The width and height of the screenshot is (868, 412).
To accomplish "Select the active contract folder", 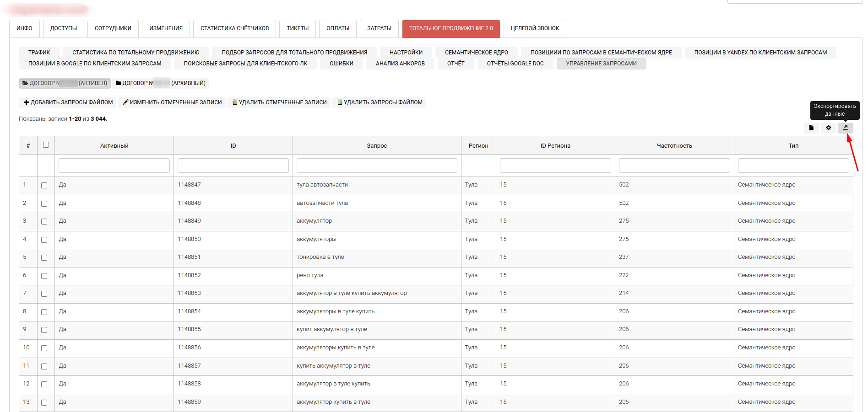I will coord(65,83).
